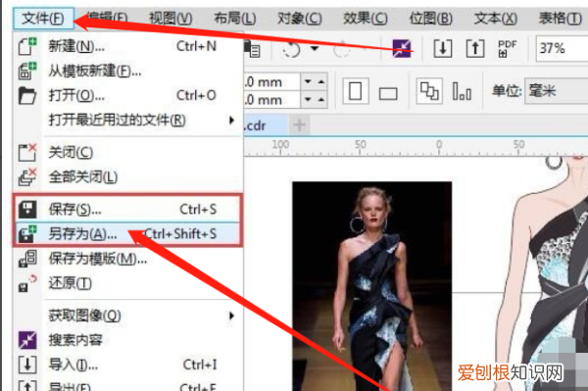Open the 布局(L) menu
The height and width of the screenshot is (391, 588).
pyautogui.click(x=235, y=18)
